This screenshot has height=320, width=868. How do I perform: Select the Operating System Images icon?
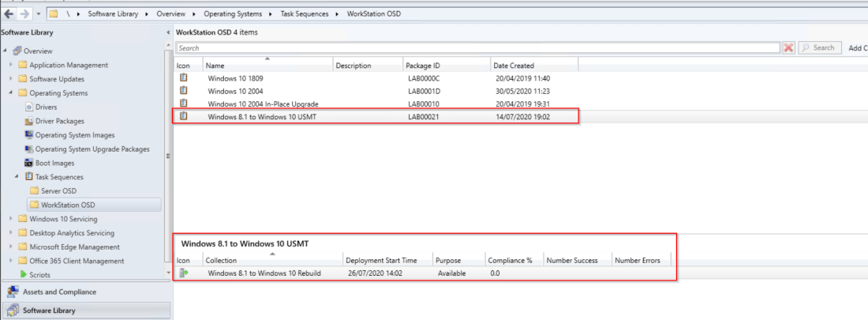(x=29, y=135)
